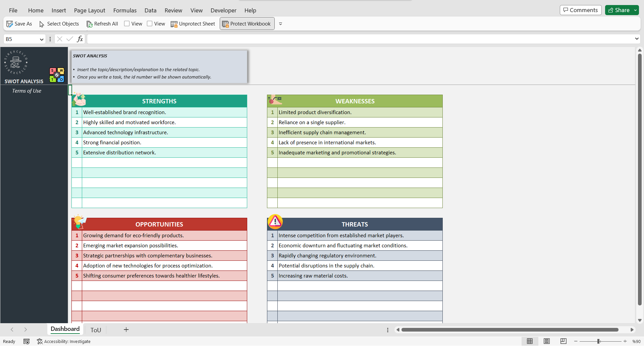Select the 'Strong financial position.' cell
644x346 pixels.
[x=164, y=143]
